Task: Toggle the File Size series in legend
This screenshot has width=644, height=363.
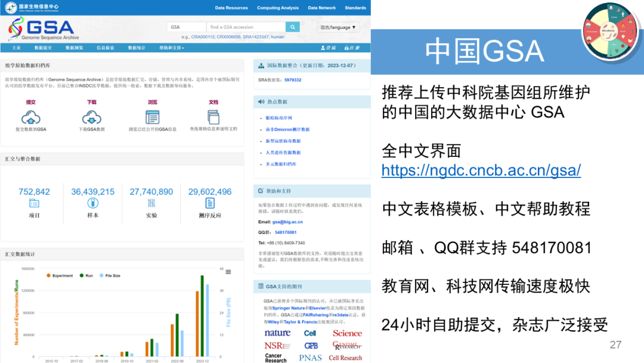Action: [x=110, y=275]
